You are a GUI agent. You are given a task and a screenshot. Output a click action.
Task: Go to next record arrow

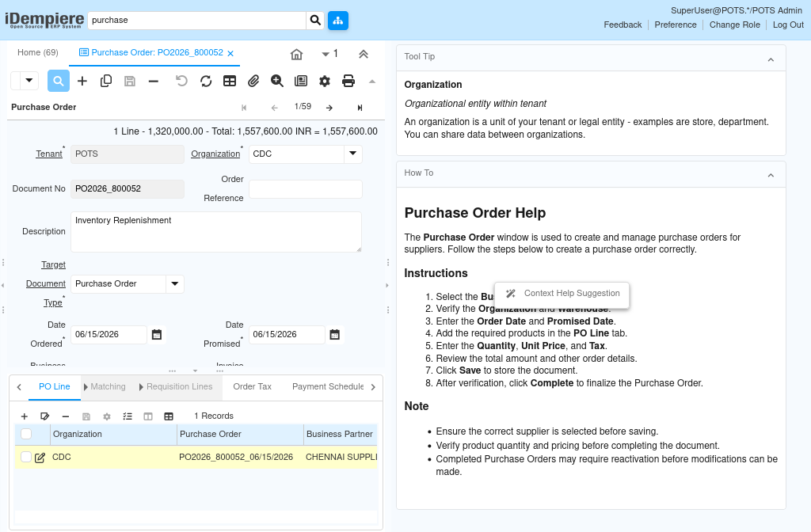click(329, 108)
